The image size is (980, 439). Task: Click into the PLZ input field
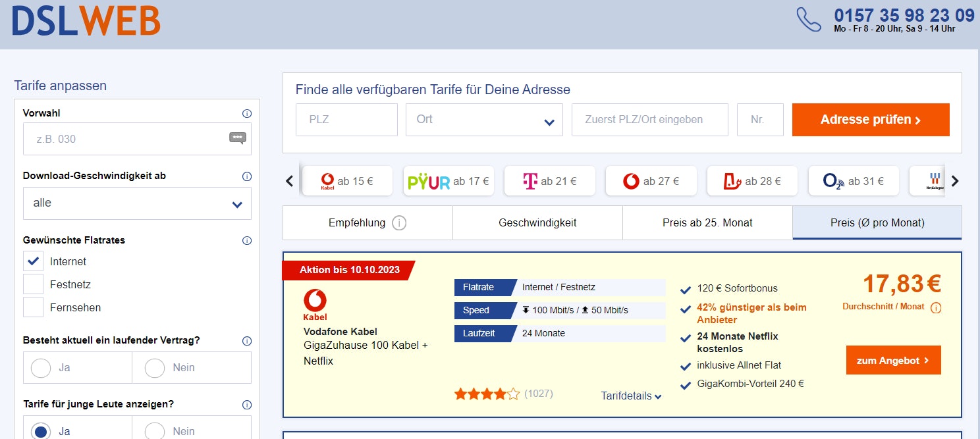coord(346,120)
